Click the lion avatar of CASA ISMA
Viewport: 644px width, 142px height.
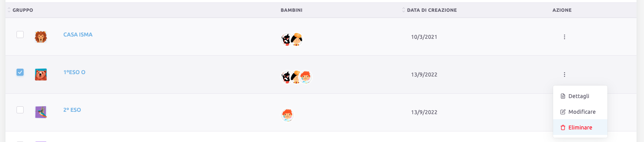click(x=41, y=37)
